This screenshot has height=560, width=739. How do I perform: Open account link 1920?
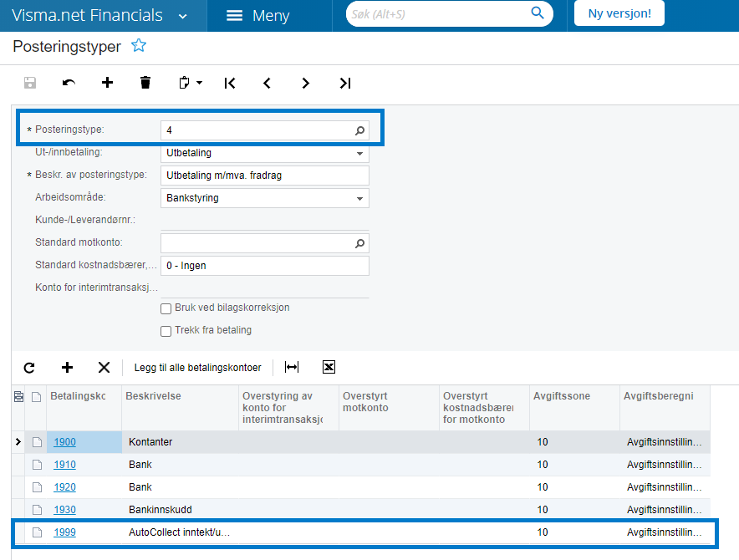[64, 487]
